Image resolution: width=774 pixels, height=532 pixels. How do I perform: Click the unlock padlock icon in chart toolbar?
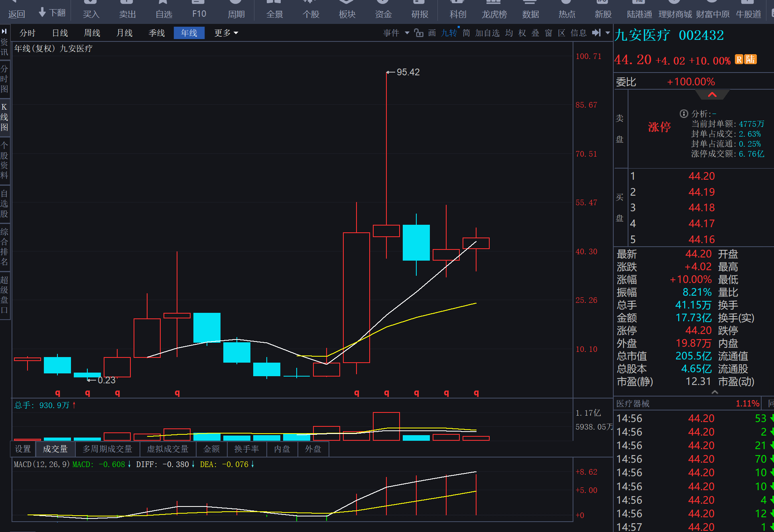point(419,33)
